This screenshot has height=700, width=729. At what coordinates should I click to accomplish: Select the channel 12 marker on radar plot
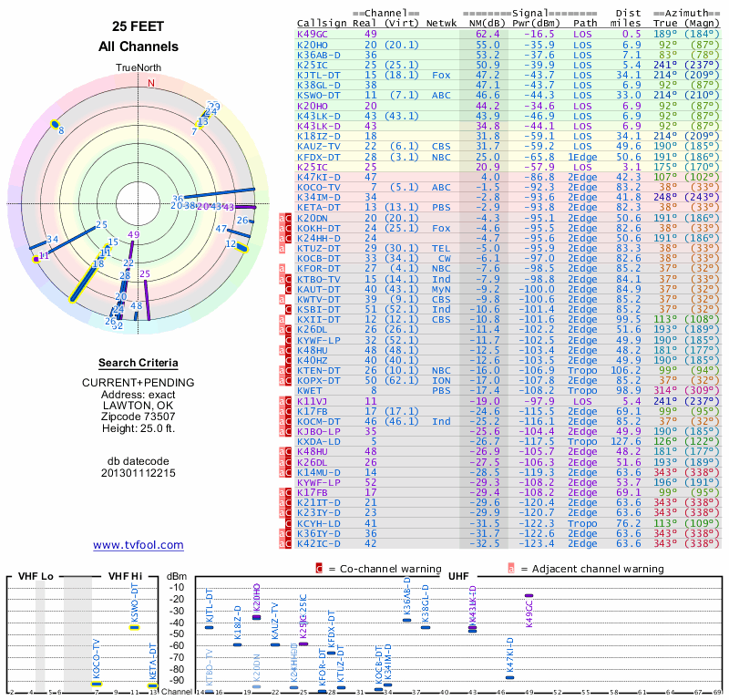241,247
